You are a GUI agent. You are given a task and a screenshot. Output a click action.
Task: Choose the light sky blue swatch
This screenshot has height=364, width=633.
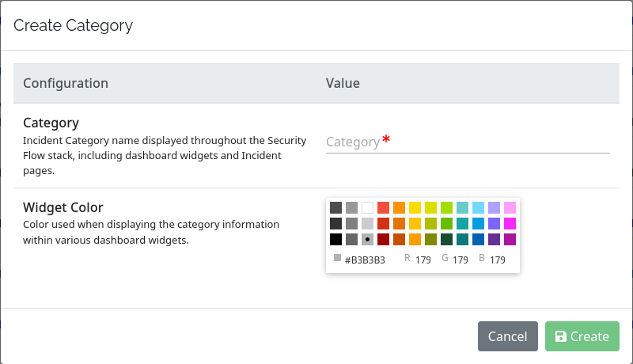[x=478, y=207]
